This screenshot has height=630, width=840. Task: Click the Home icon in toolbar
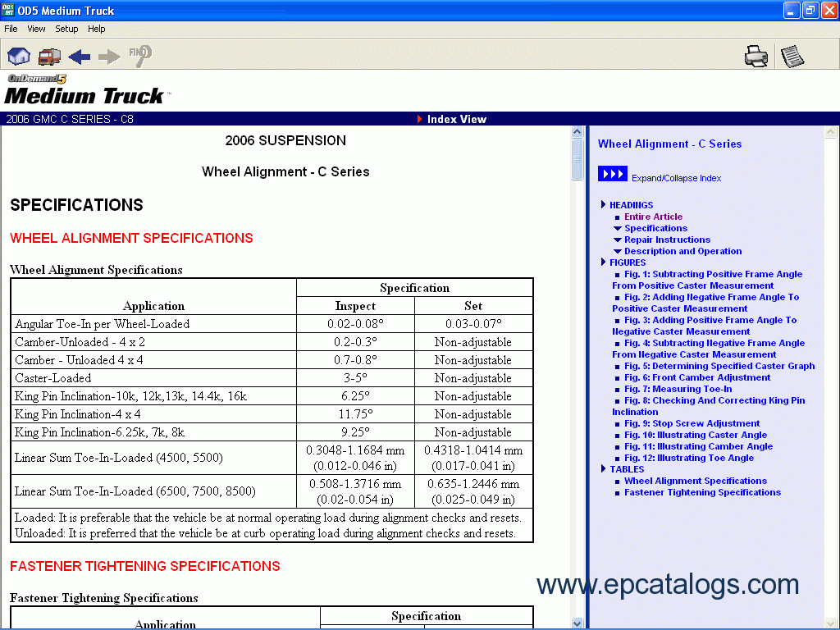tap(19, 56)
